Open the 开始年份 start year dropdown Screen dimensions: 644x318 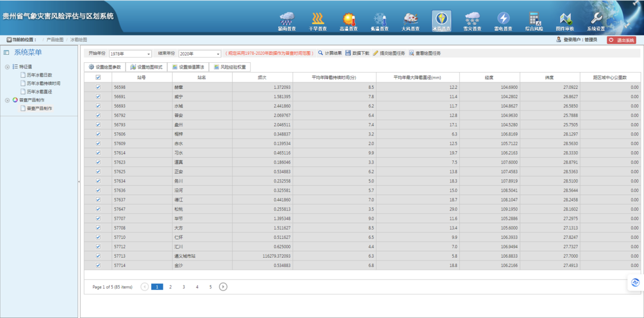point(130,54)
